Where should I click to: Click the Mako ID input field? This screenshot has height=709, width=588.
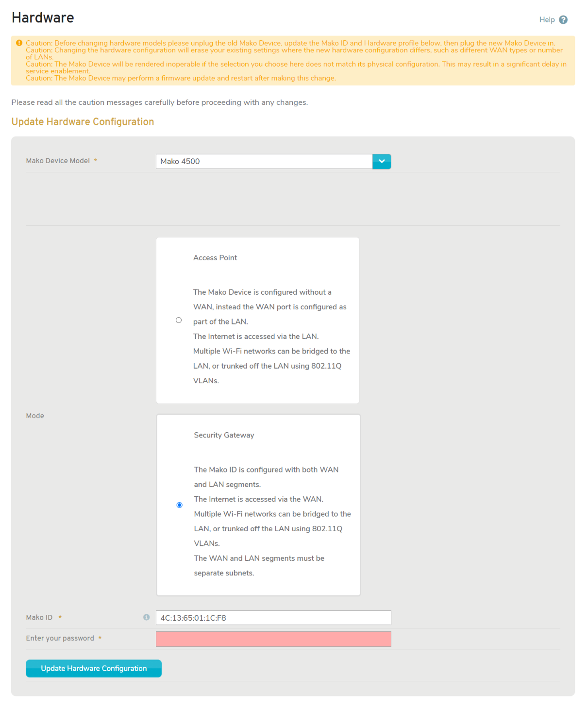[273, 618]
